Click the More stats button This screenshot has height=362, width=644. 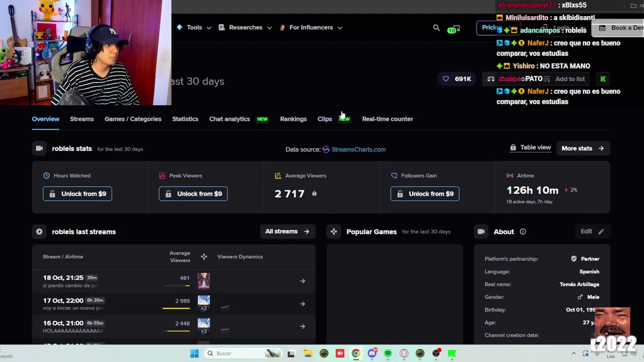tap(583, 148)
